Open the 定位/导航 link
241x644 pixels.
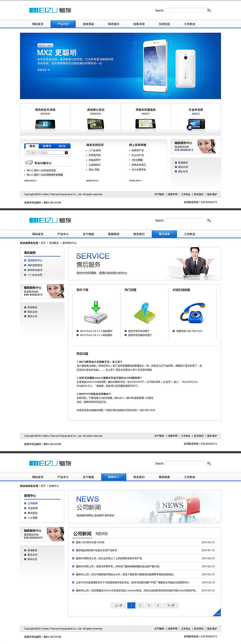[94, 170]
